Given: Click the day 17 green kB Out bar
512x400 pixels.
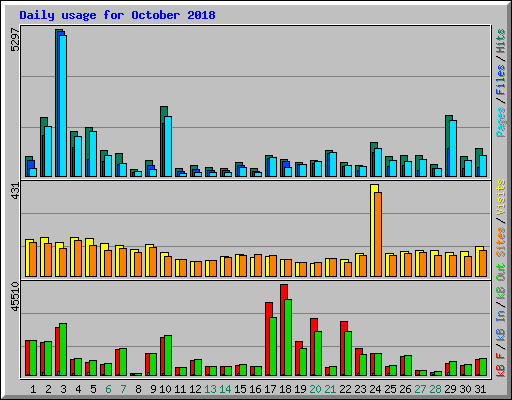Looking at the screenshot, I should point(273,346).
